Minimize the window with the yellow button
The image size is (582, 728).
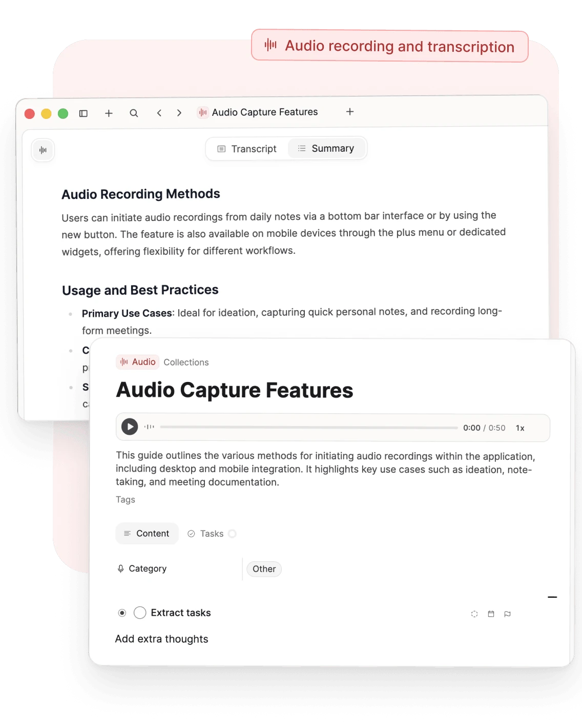coord(46,114)
